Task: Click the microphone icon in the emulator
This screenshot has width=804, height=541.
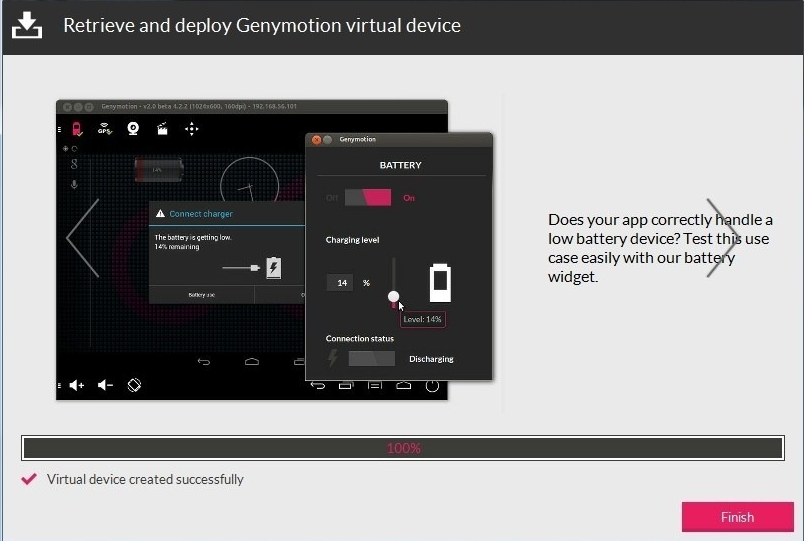Action: coord(74,185)
